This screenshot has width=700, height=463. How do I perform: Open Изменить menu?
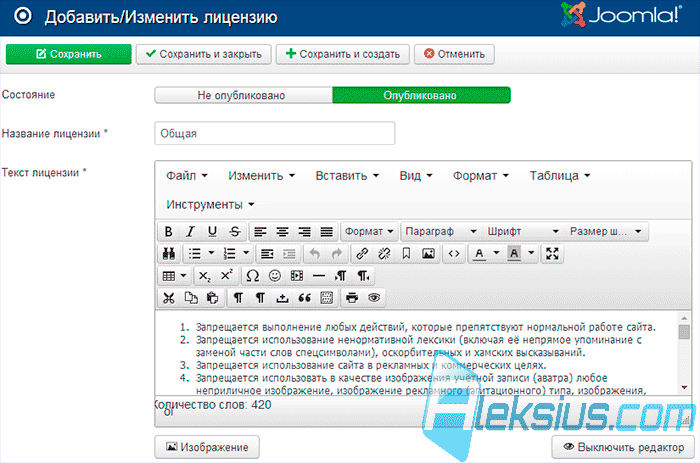click(262, 175)
